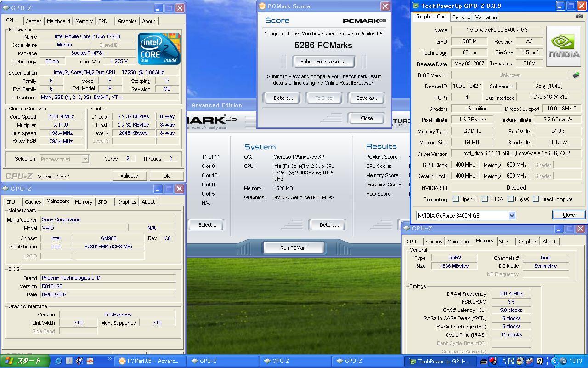Click the taskbar clock showing 13:13

coord(575,362)
